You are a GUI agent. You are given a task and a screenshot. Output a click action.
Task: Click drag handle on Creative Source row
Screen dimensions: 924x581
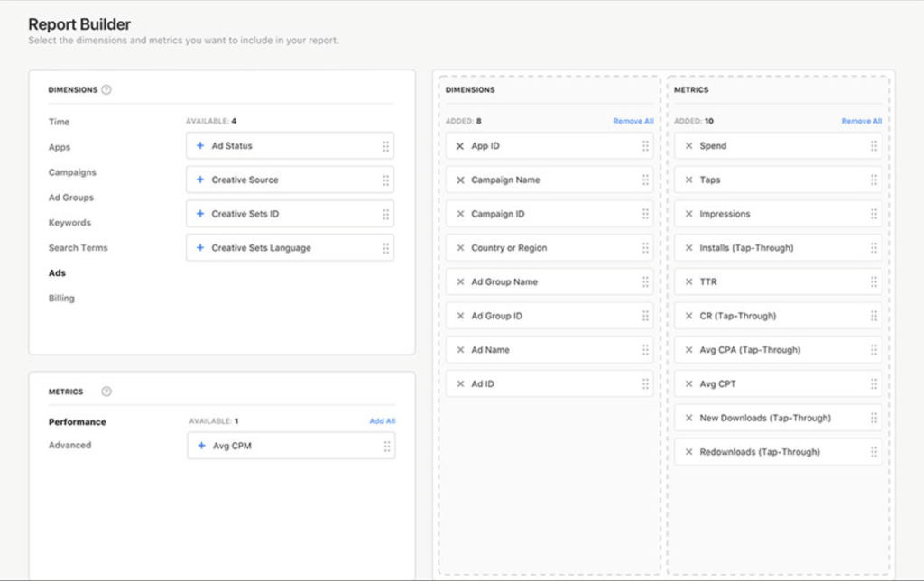[x=385, y=180]
